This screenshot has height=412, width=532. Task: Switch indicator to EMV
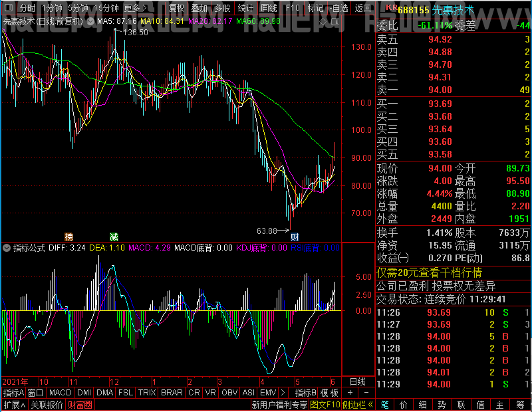point(268,393)
